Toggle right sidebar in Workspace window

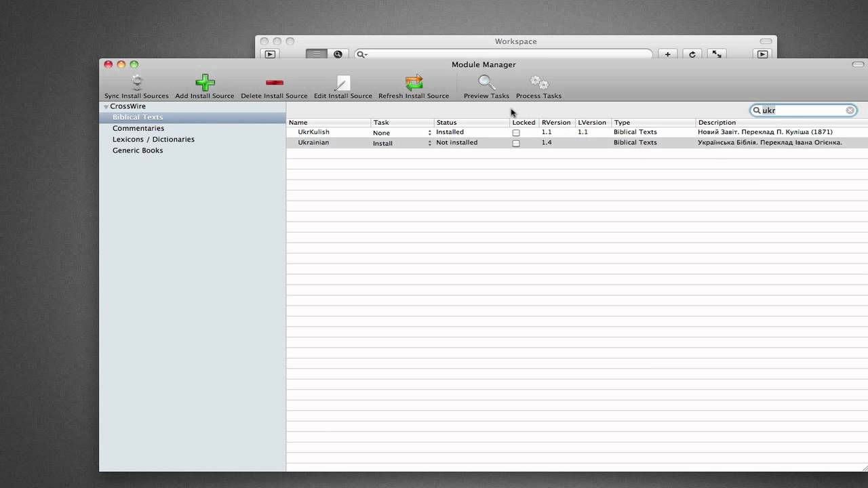(762, 54)
